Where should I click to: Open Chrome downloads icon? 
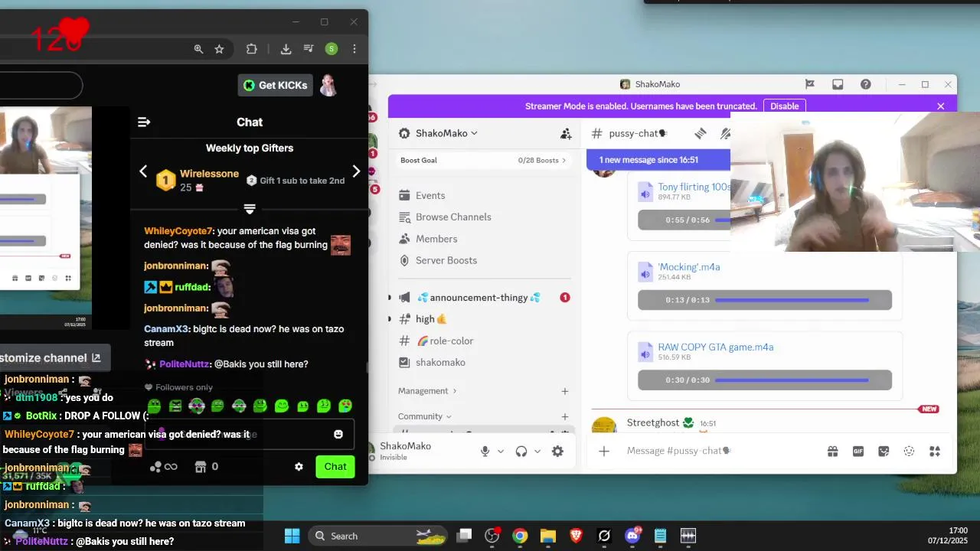(286, 49)
